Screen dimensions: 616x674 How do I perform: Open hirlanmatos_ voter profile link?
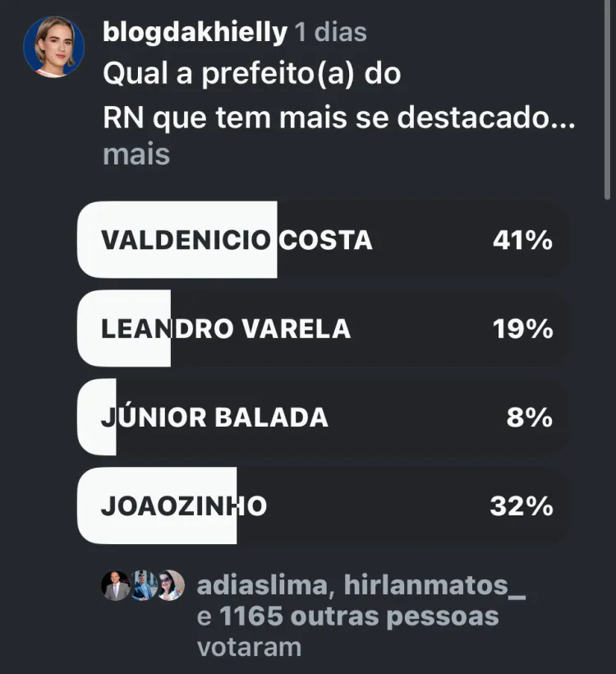[x=434, y=585]
